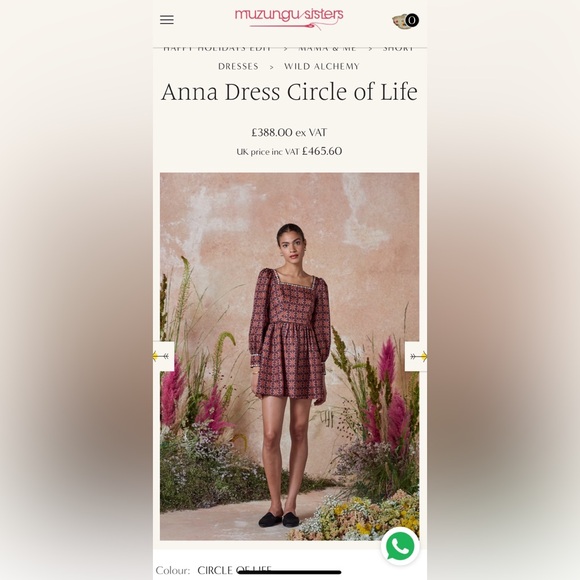
Task: Tap the Colour label
Action: [173, 570]
